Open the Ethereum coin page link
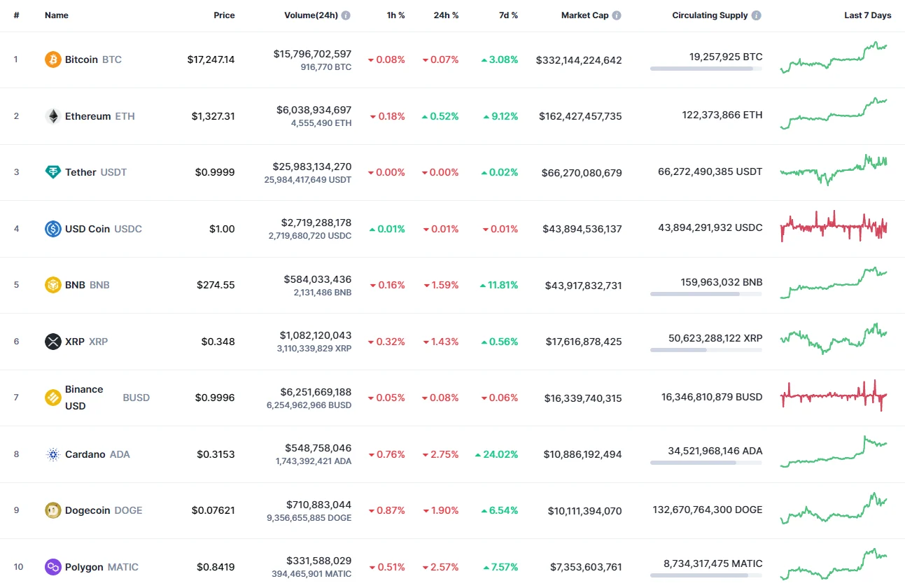This screenshot has height=588, width=905. (x=89, y=116)
